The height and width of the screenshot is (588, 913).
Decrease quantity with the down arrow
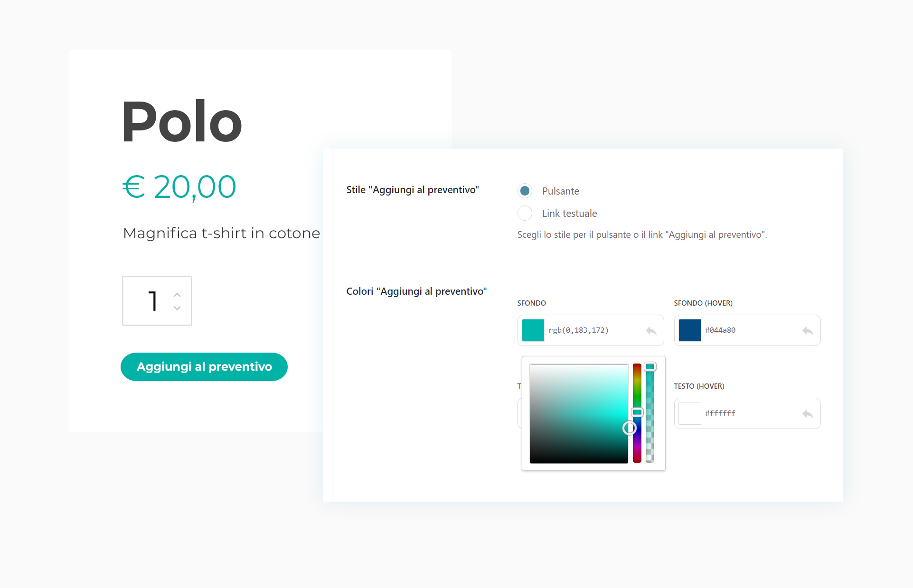click(177, 308)
